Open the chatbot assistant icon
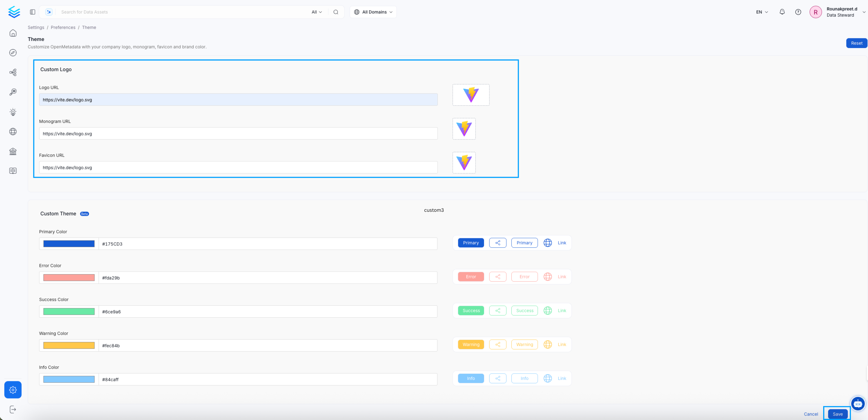 pyautogui.click(x=857, y=403)
